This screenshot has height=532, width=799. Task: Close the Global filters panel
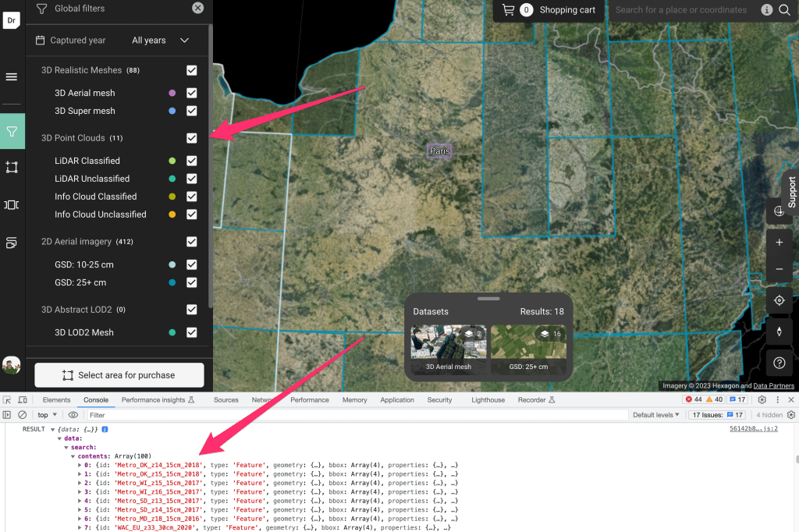pos(198,8)
